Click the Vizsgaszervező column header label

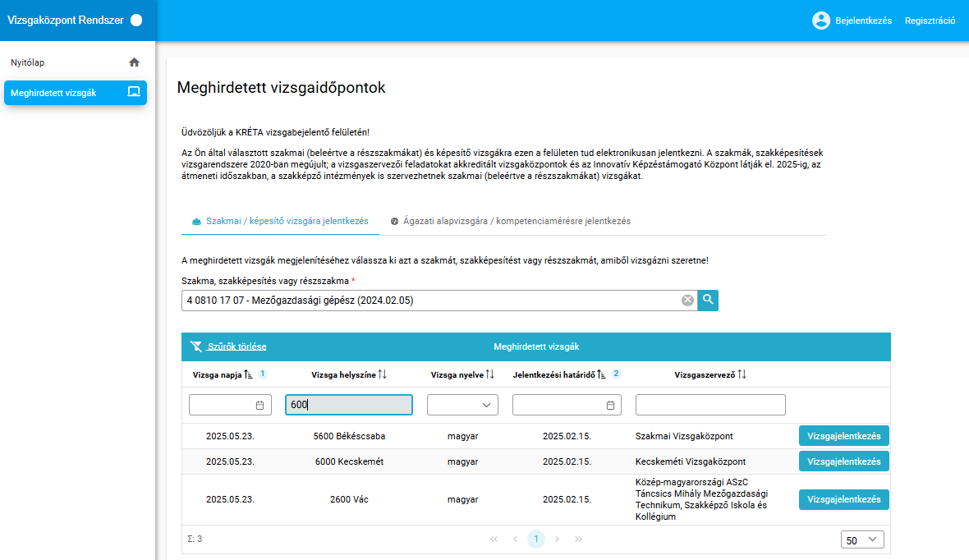click(x=705, y=375)
